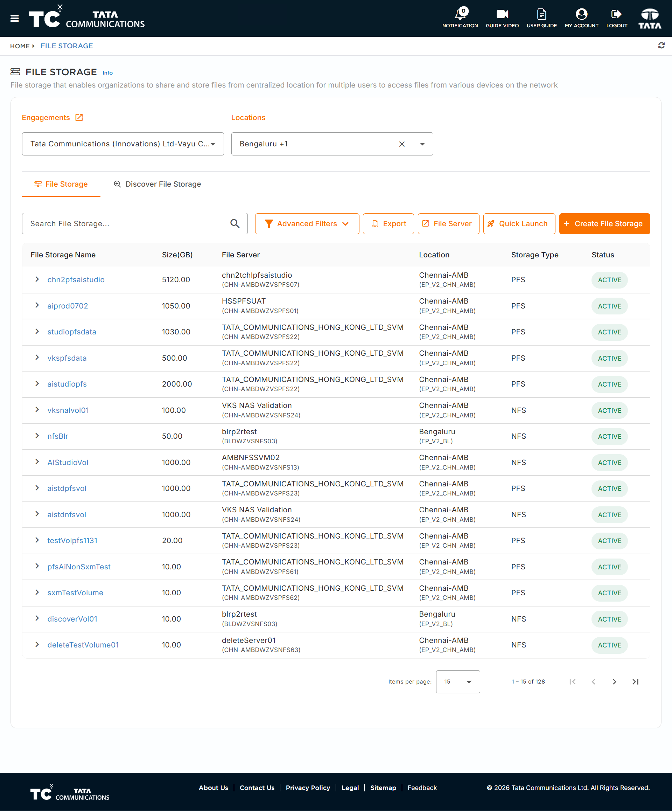This screenshot has height=811, width=672.
Task: Go to the first page of results
Action: click(572, 682)
